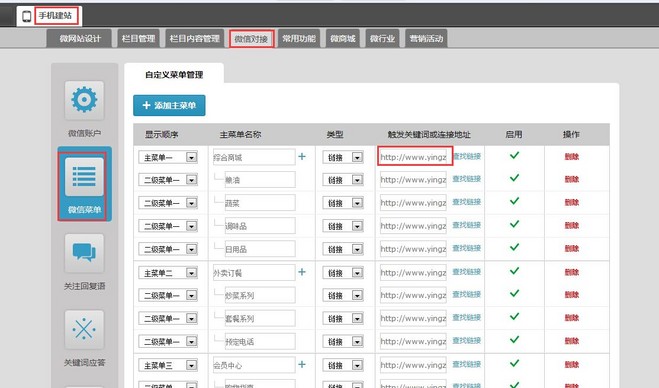Toggle the enabled checkmark for 综合商城 row
The image size is (659, 388).
tap(514, 156)
